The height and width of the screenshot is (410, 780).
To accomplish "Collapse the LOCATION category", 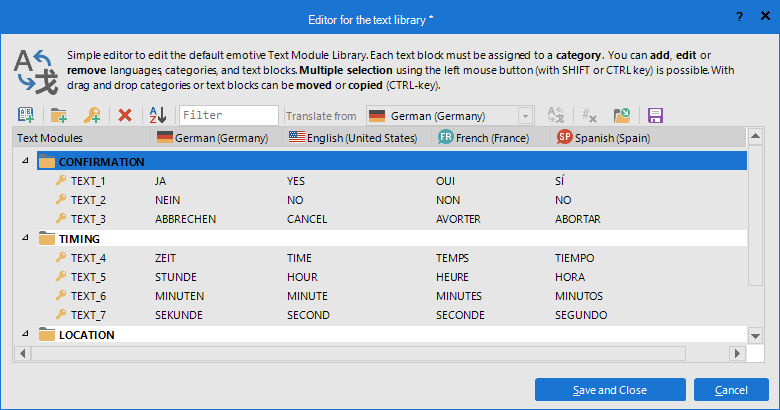I will pos(25,333).
